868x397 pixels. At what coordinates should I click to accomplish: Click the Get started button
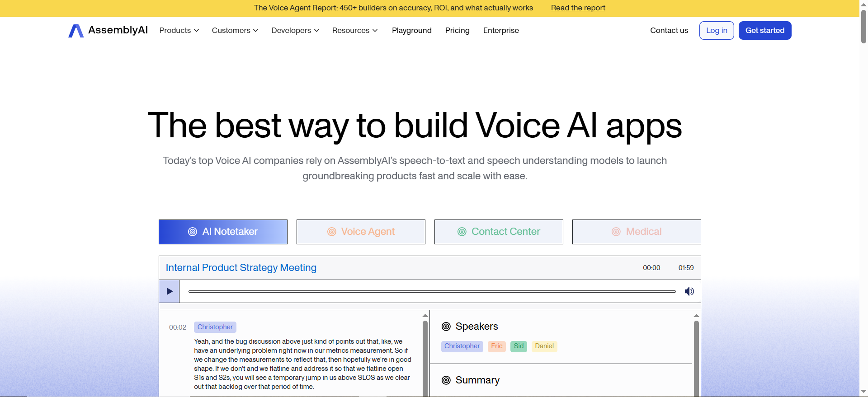[765, 30]
